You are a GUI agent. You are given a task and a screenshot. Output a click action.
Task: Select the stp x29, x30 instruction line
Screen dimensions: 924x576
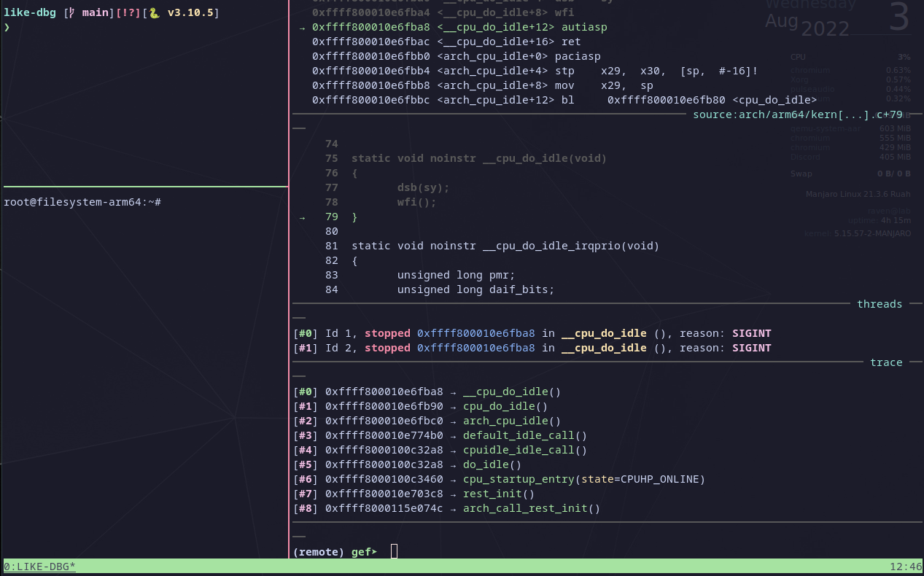535,71
